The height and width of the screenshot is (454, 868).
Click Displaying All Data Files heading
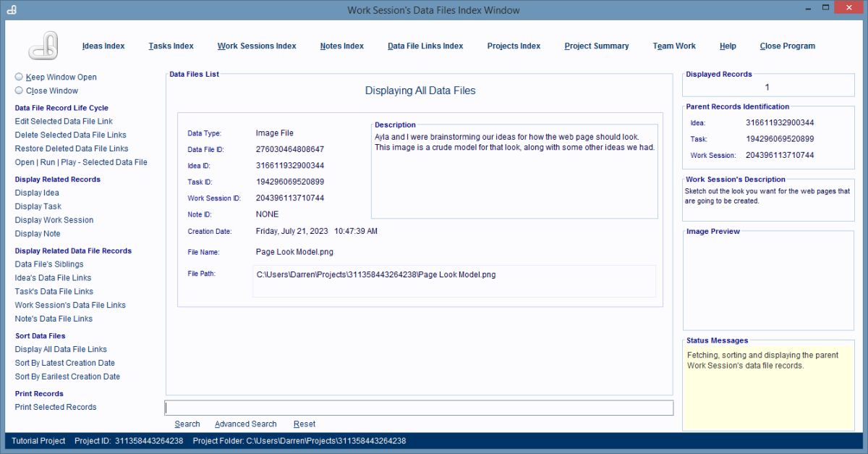pos(420,91)
